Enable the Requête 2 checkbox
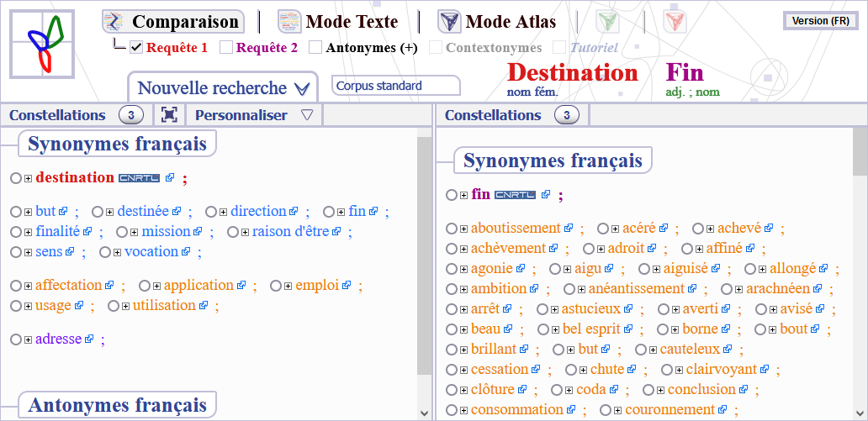This screenshot has height=421, width=868. coord(226,48)
